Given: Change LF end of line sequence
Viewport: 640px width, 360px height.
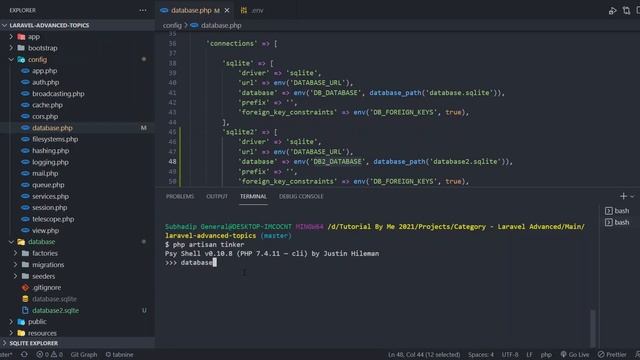Looking at the screenshot, I should click(529, 355).
